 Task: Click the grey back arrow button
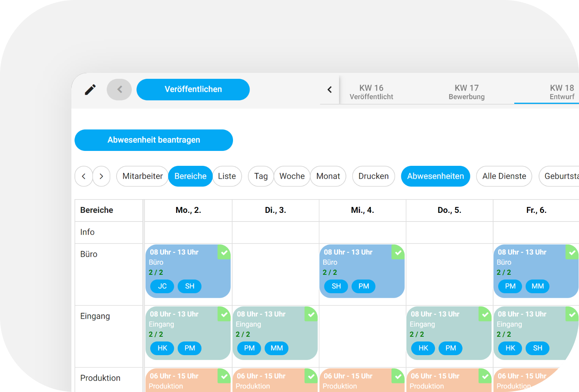119,89
